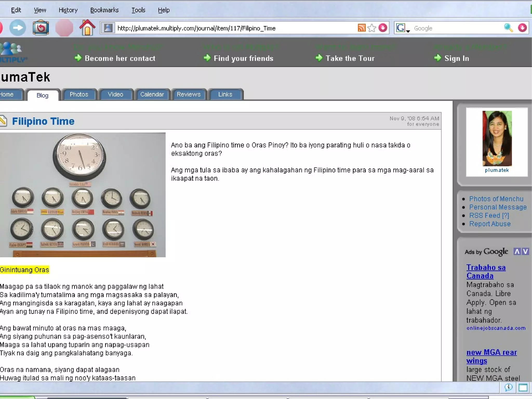Click the Reload page icon

pyautogui.click(x=41, y=28)
